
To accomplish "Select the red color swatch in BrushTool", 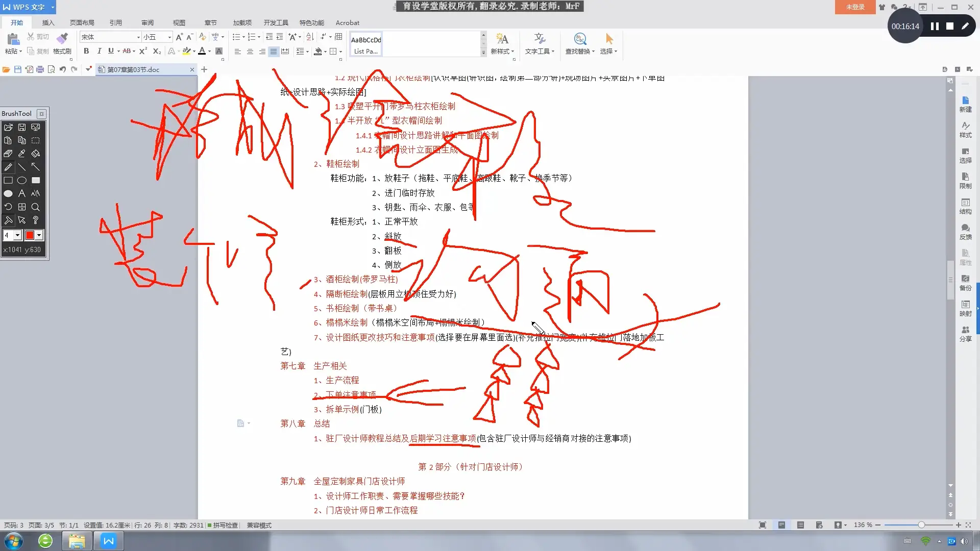I will tap(30, 235).
